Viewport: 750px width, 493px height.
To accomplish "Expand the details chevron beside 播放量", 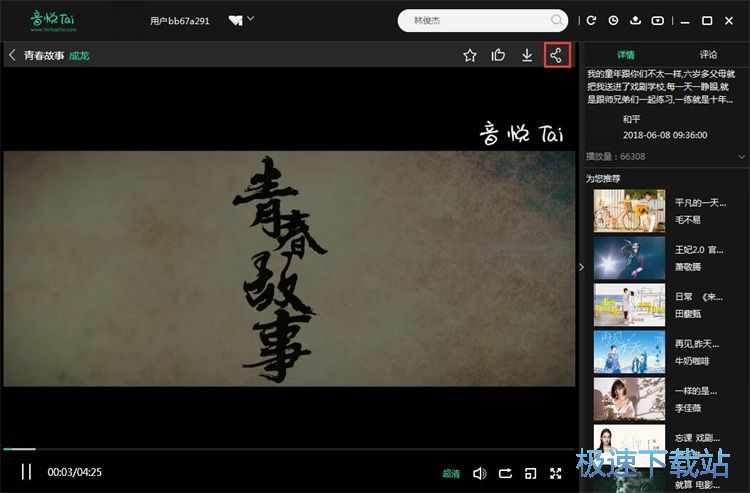I will pos(741,157).
